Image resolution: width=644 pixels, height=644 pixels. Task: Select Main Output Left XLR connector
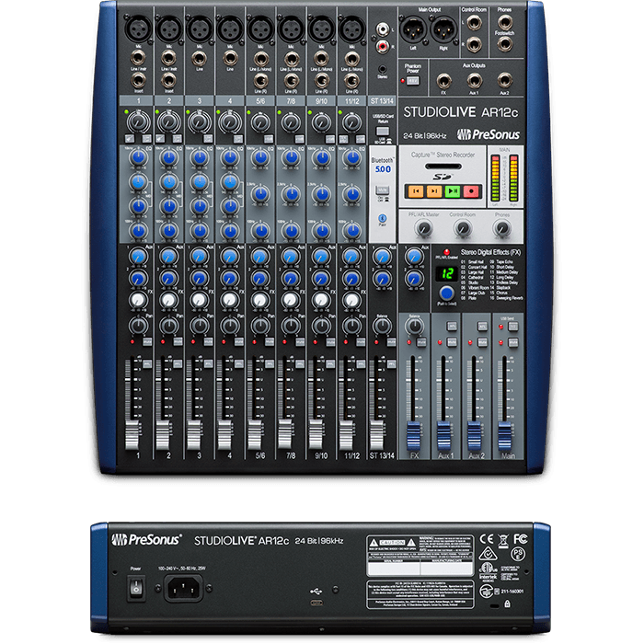point(413,29)
